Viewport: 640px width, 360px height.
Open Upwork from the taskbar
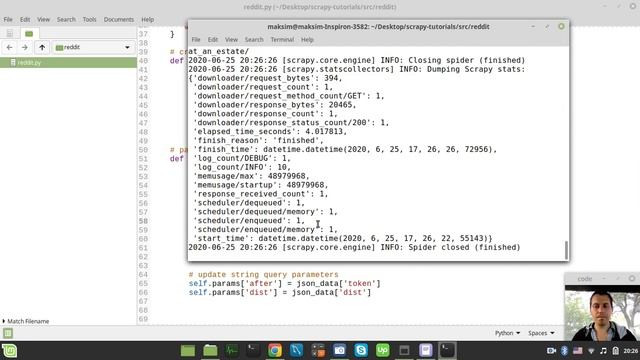point(382,350)
